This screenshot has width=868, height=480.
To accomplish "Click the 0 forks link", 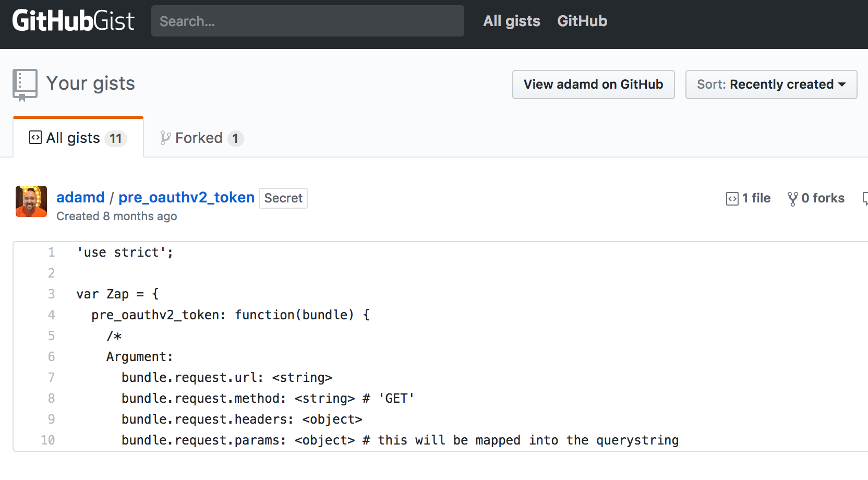I will click(816, 198).
